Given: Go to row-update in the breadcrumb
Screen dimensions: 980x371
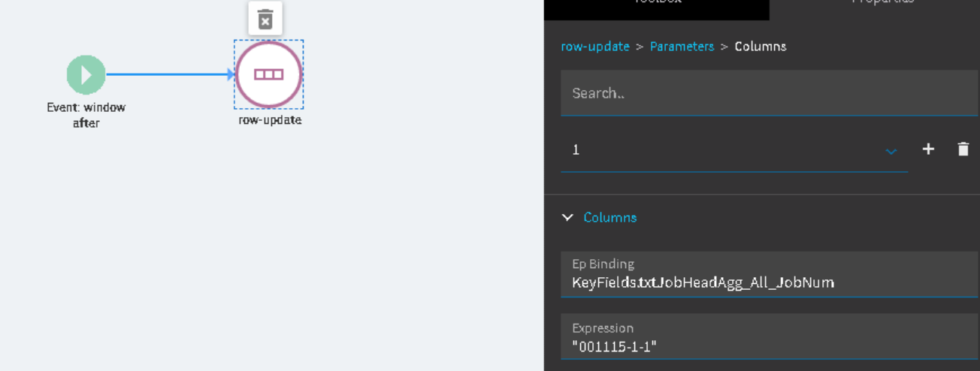Looking at the screenshot, I should point(595,47).
